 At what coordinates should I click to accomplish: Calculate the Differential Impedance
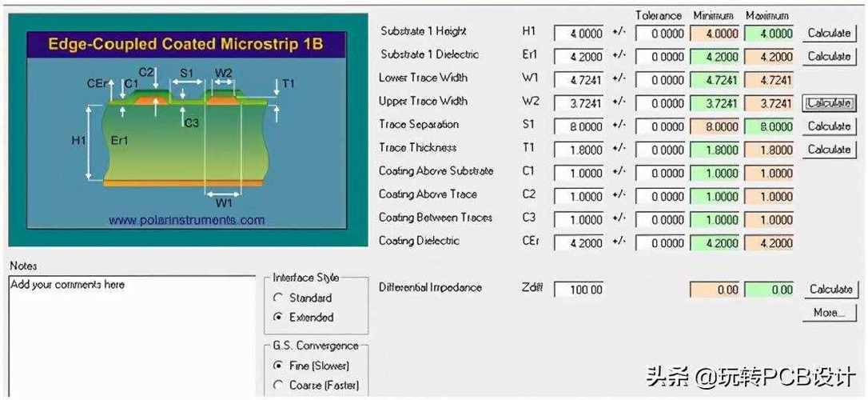[830, 289]
